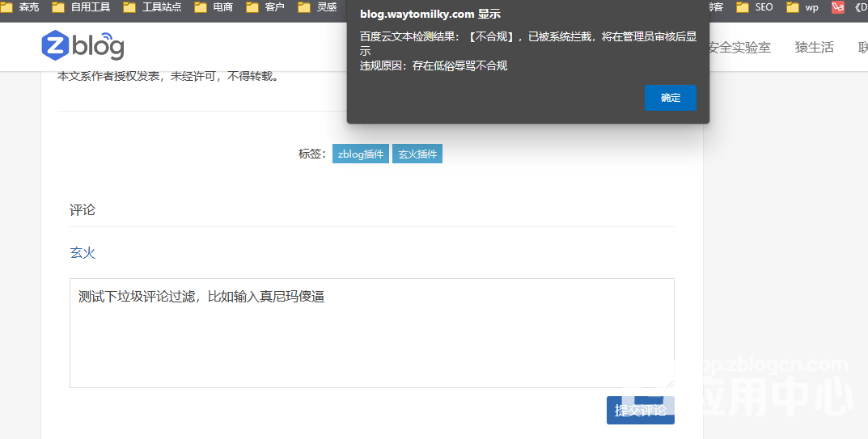868x439 pixels.
Task: Open the 安全实验室 nav menu item
Action: pos(739,48)
